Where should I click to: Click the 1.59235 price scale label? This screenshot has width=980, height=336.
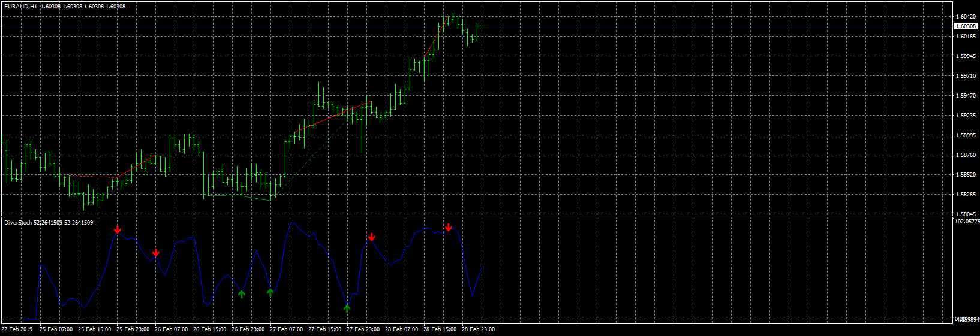(966, 116)
